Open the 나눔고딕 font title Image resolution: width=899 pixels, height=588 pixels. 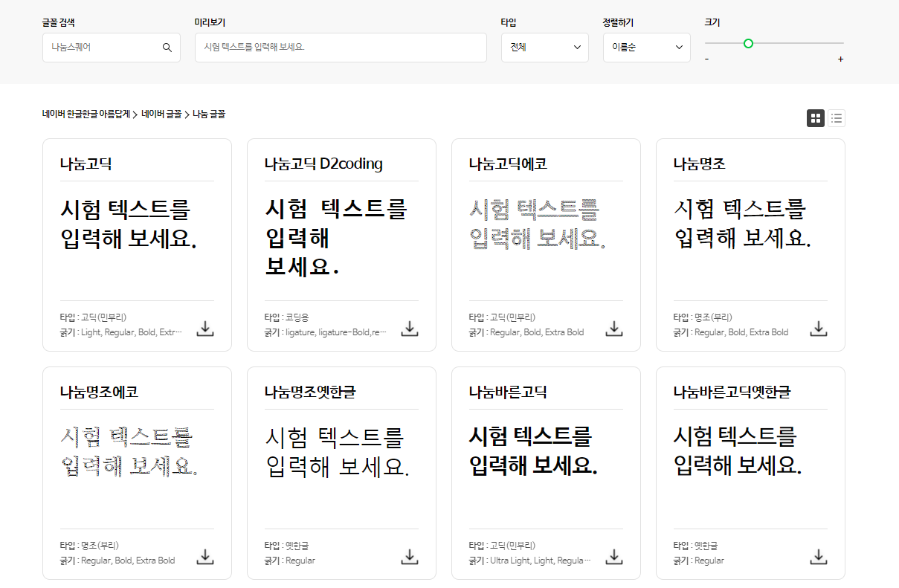tap(86, 164)
